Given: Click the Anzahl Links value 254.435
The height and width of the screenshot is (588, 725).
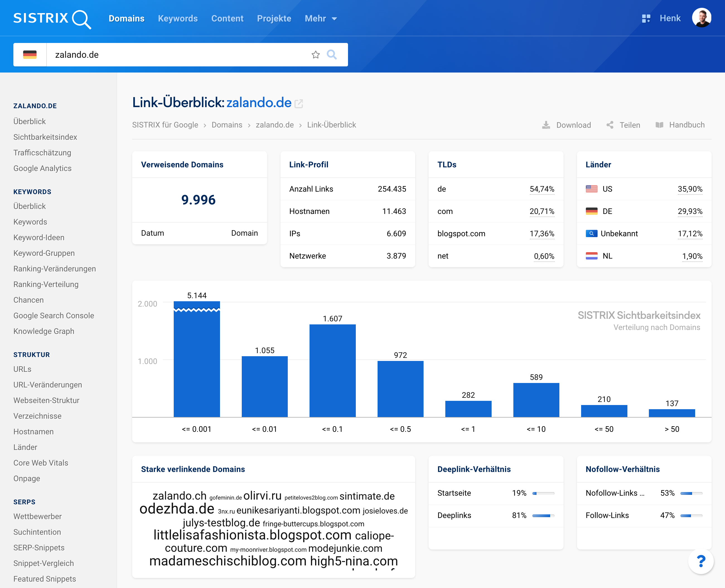Looking at the screenshot, I should (x=392, y=189).
